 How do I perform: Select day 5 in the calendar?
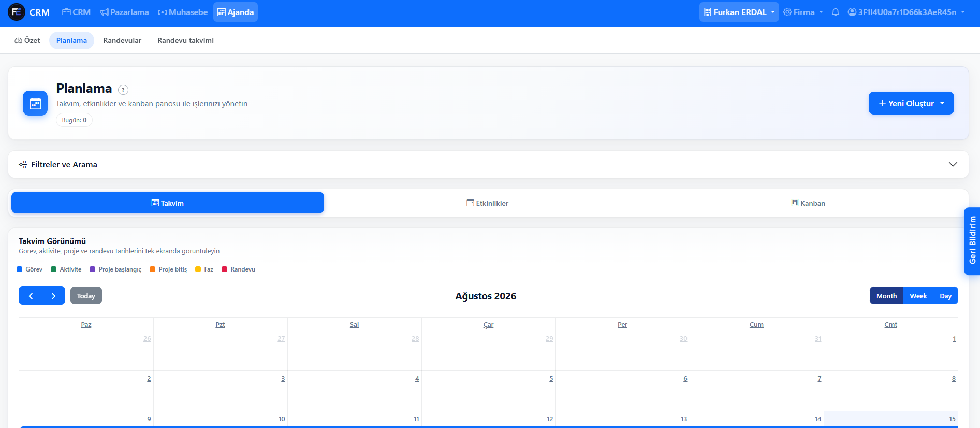coord(551,379)
